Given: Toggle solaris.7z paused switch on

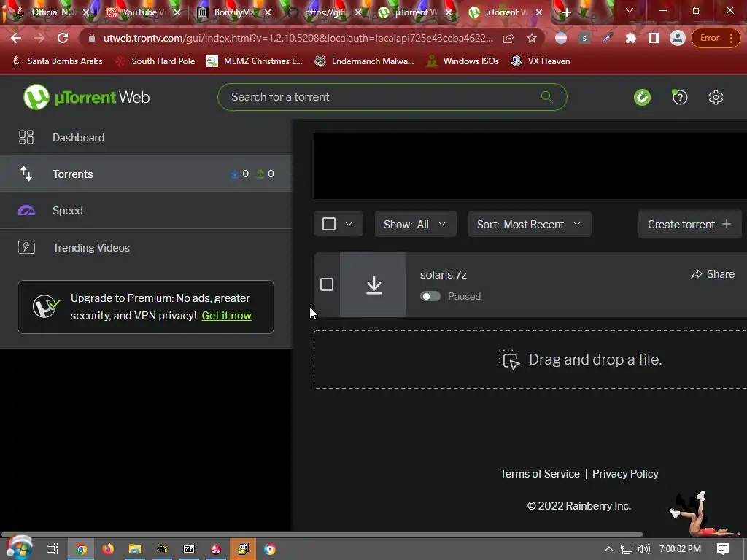Looking at the screenshot, I should tap(430, 296).
